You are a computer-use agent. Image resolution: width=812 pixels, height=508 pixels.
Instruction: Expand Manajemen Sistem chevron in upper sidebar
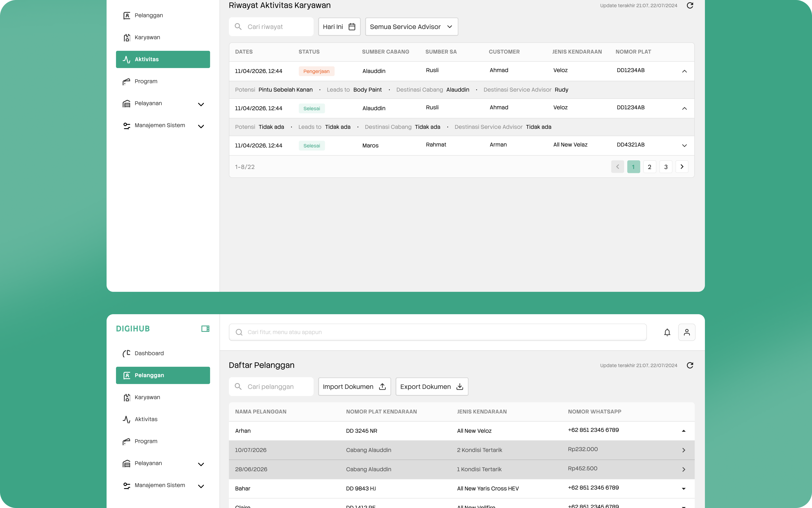point(201,126)
